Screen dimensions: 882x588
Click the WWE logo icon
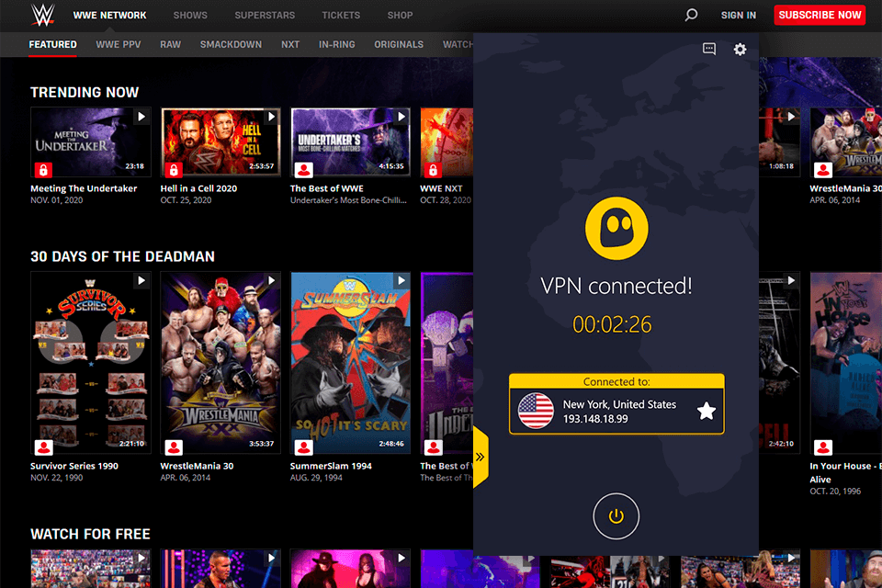pyautogui.click(x=43, y=15)
